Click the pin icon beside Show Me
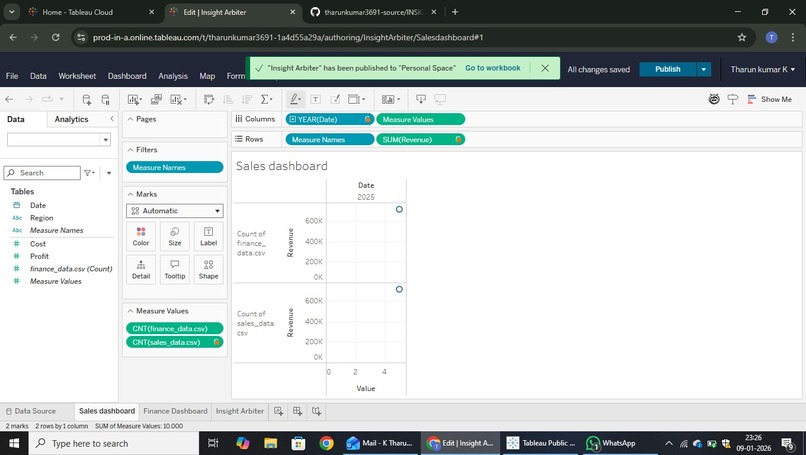806x455 pixels. click(x=732, y=99)
